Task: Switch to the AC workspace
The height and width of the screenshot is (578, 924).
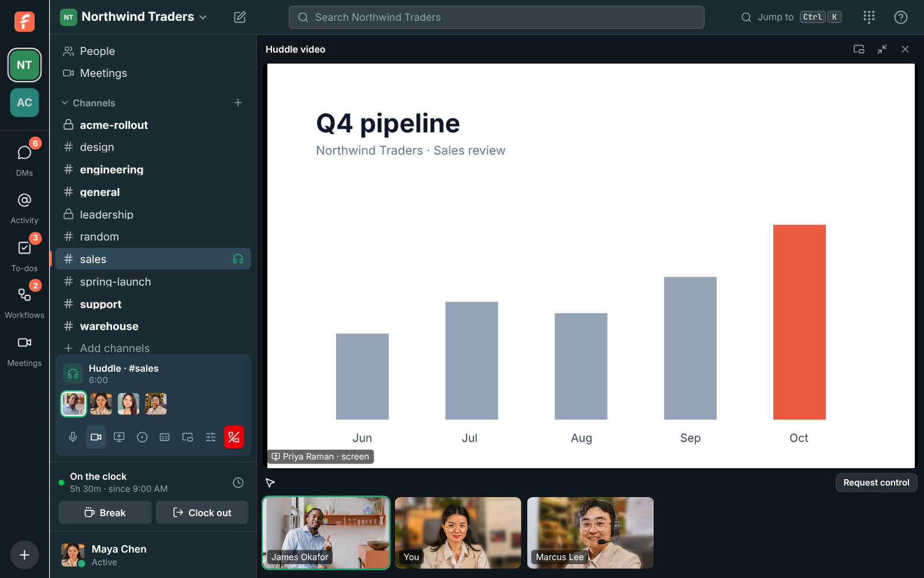Action: point(24,102)
